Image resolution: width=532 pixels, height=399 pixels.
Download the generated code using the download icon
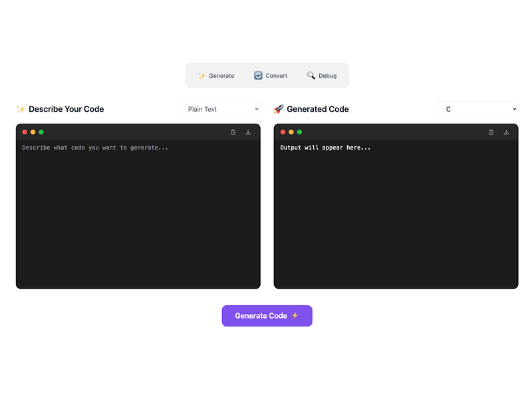point(507,132)
